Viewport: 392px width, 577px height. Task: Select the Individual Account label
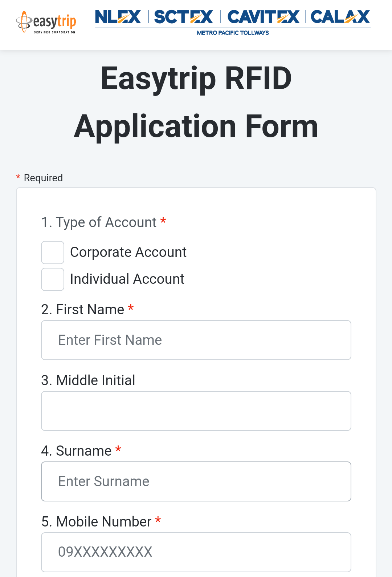click(127, 279)
